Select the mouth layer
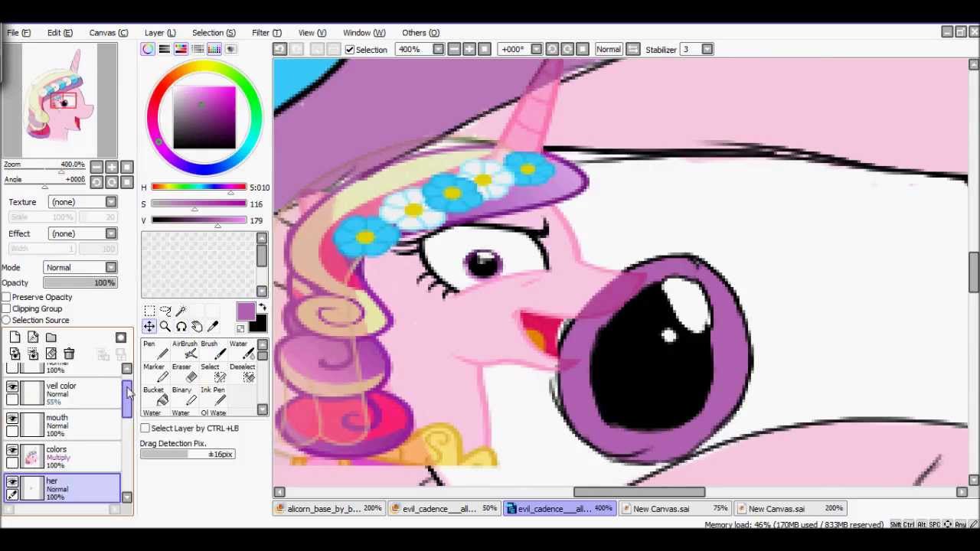The image size is (980, 551). click(63, 425)
